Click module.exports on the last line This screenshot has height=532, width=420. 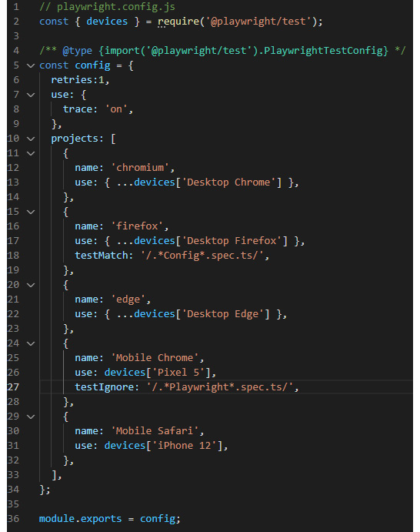tap(80, 519)
